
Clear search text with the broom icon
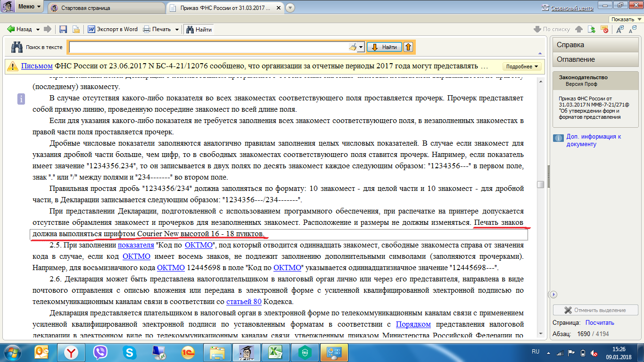coord(353,47)
